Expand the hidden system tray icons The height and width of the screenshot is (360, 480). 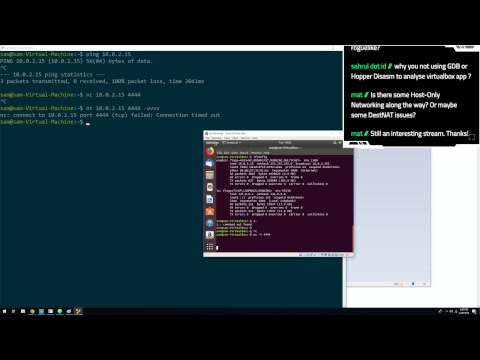[446, 312]
